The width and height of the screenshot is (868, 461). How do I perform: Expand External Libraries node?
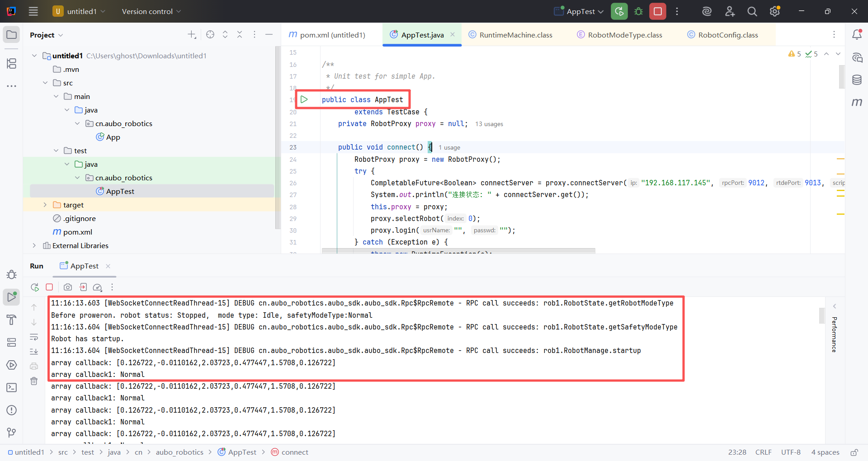(34, 245)
